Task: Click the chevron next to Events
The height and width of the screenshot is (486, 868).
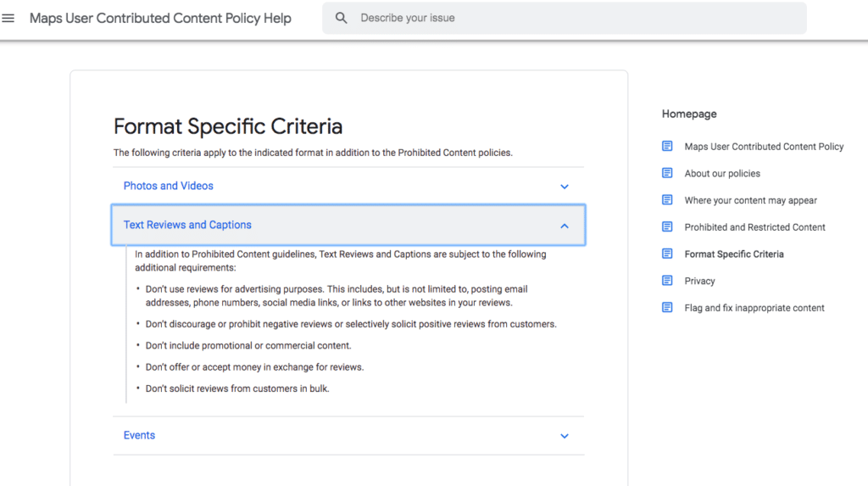Action: (564, 436)
